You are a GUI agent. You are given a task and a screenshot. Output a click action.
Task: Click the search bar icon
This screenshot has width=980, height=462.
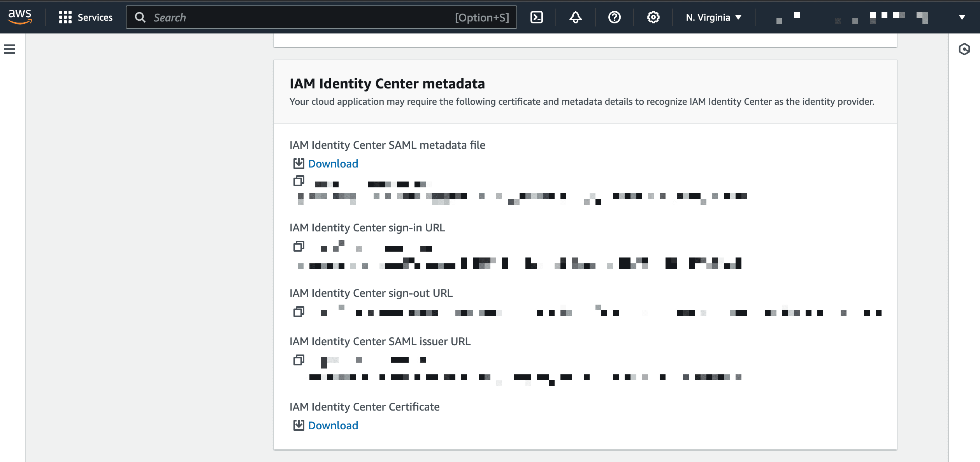tap(140, 17)
